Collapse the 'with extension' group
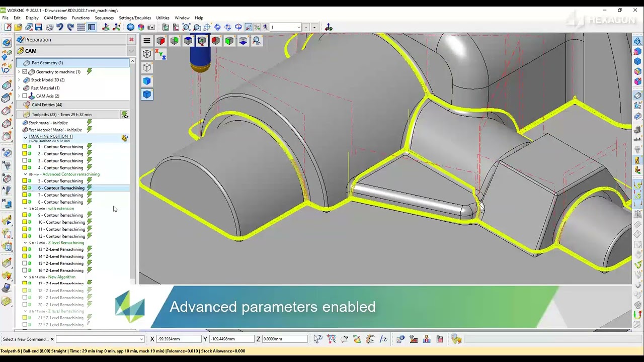The width and height of the screenshot is (644, 362). click(25, 209)
